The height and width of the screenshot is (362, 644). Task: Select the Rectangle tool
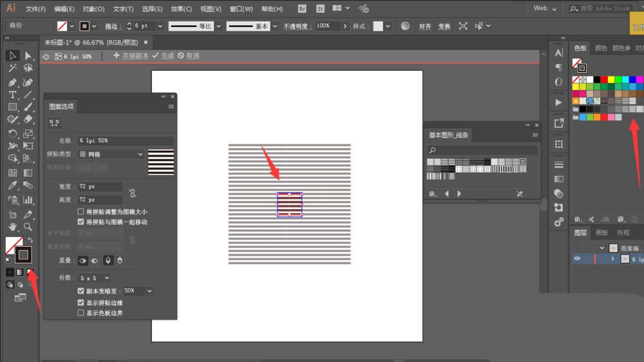point(12,107)
